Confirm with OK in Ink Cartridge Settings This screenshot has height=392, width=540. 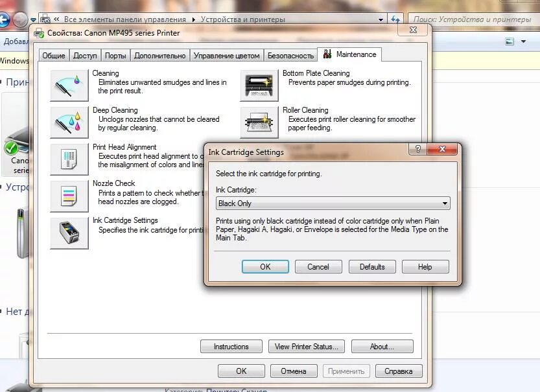[265, 267]
